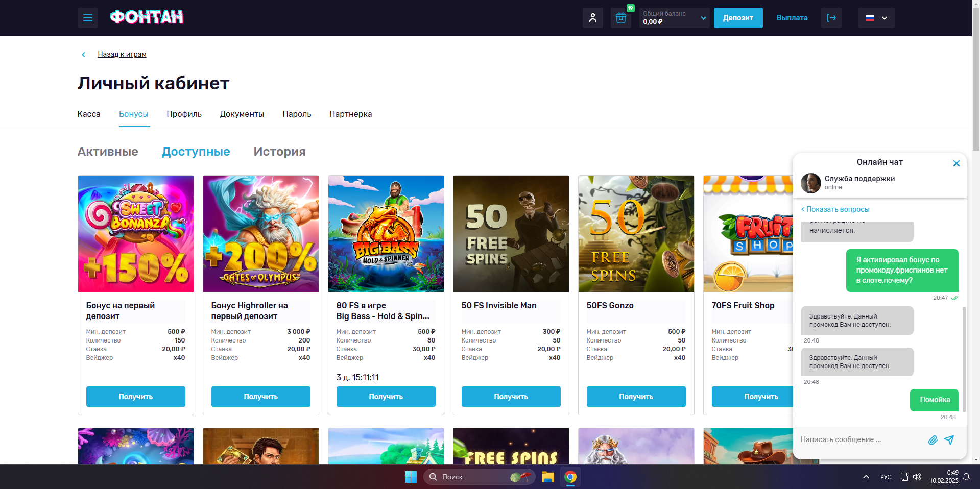This screenshot has height=489, width=980.
Task: Close the online chat panel
Action: pyautogui.click(x=957, y=163)
